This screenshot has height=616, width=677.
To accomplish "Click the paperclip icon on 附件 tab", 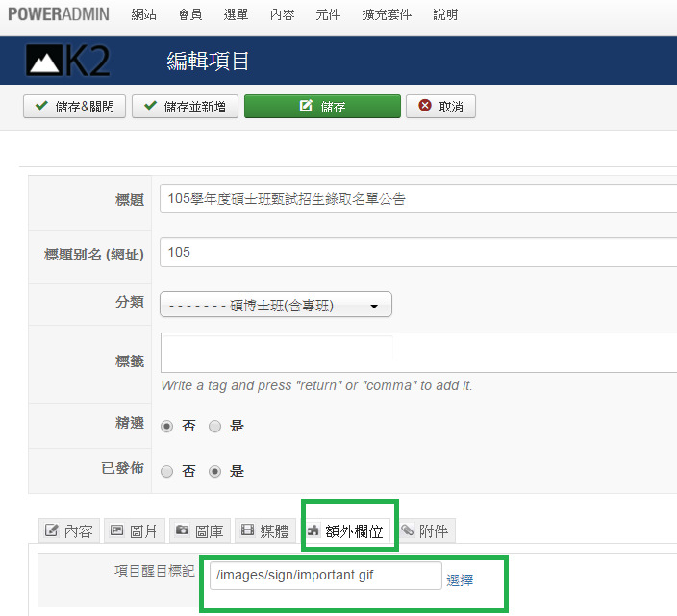I will pos(408,530).
